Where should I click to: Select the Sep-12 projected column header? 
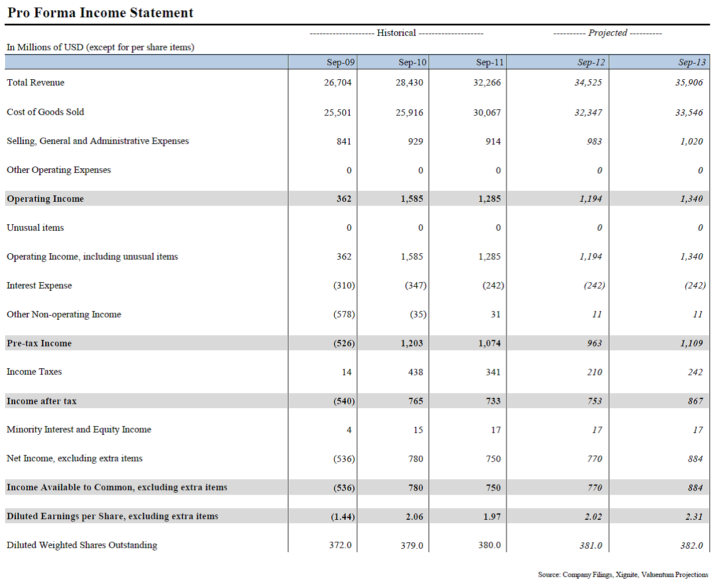tap(591, 62)
